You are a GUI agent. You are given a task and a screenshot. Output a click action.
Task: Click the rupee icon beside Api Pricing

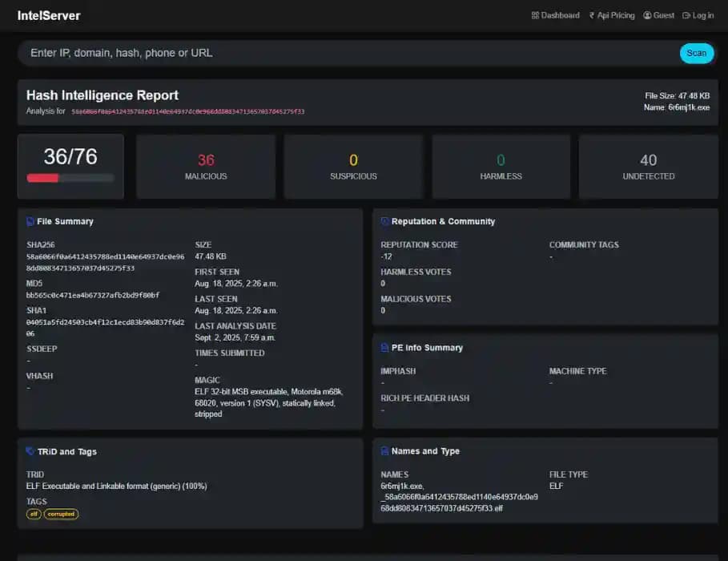590,15
